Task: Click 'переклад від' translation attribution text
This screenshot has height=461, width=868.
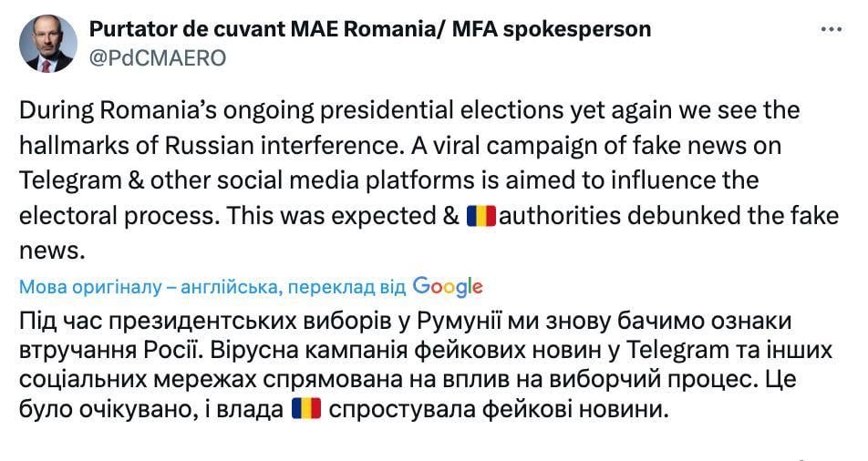Action: tap(347, 287)
